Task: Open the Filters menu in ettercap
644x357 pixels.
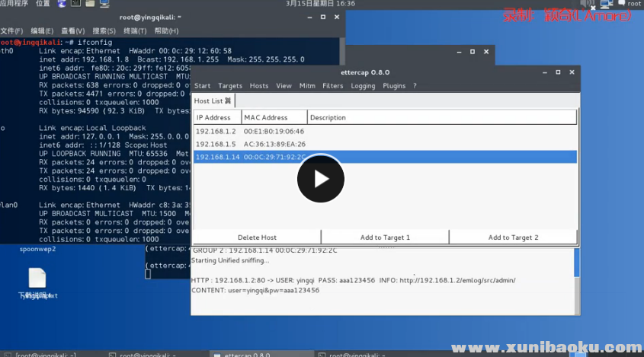Action: point(333,86)
